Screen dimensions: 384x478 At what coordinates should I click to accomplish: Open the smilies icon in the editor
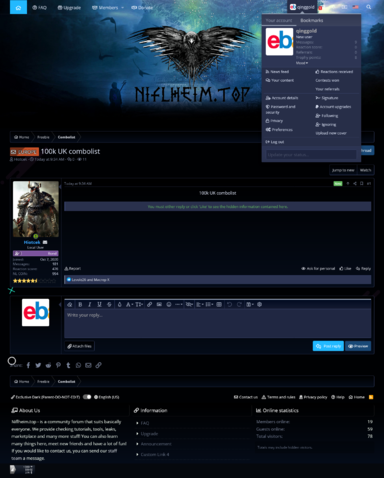coord(169,304)
